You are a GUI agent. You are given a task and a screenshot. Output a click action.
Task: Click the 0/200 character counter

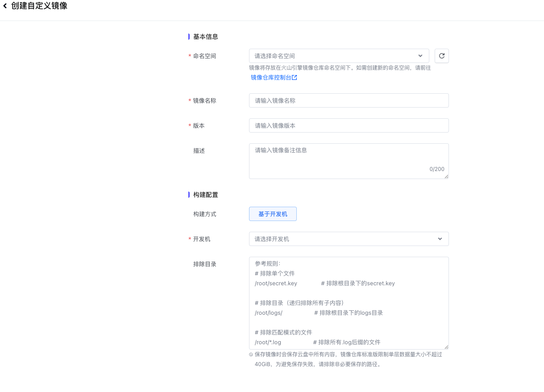coord(437,169)
